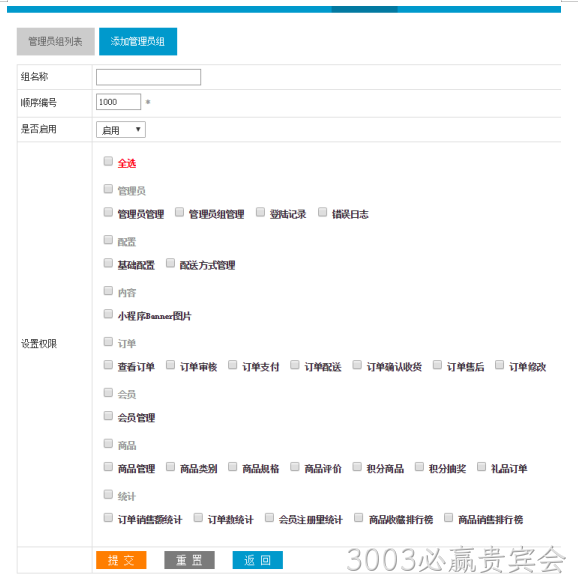Tick the 订单数统计 checkbox
This screenshot has width=578, height=584.
tap(198, 517)
